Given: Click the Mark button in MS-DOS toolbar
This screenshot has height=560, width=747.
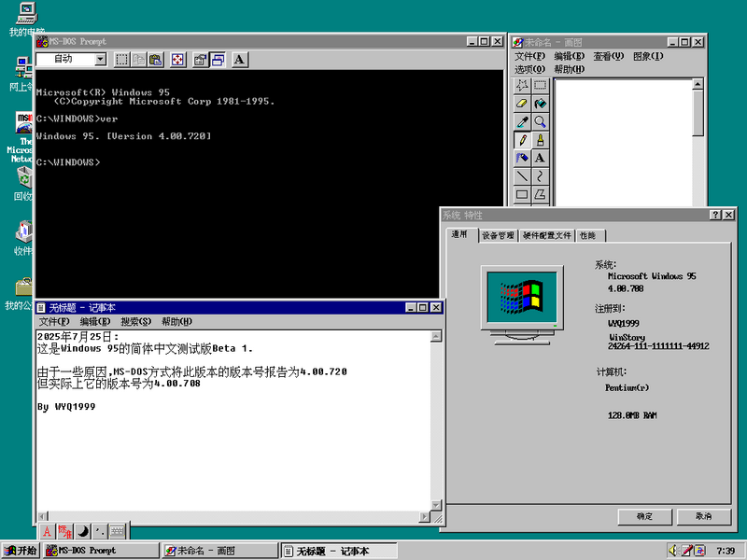Looking at the screenshot, I should [x=122, y=60].
